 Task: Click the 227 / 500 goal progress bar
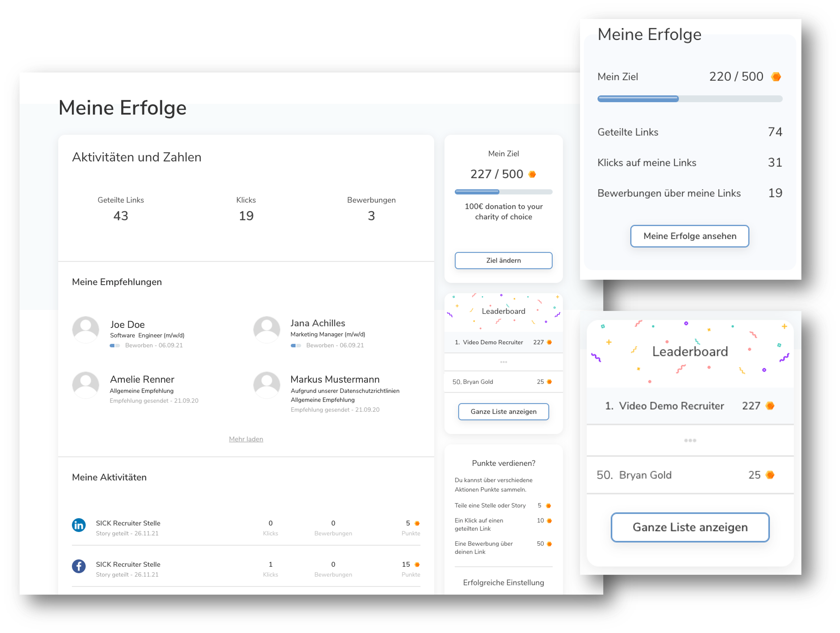pyautogui.click(x=504, y=192)
